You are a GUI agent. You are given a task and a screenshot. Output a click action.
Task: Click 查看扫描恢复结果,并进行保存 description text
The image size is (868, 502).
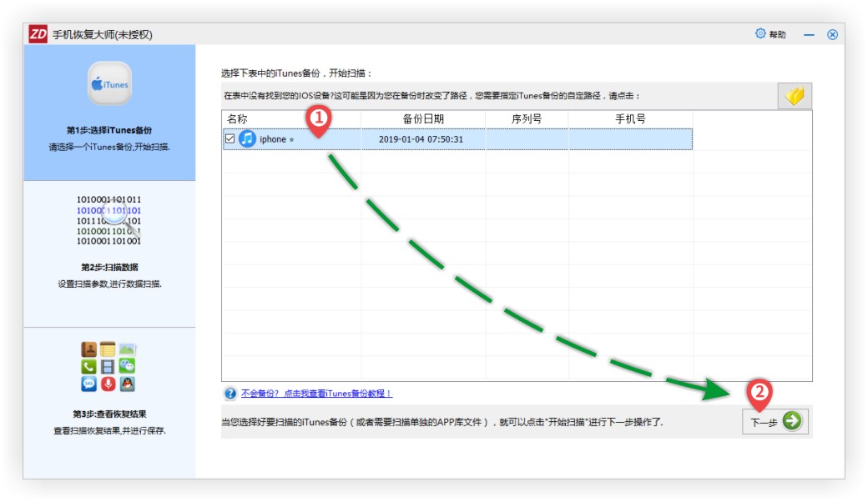click(x=109, y=430)
